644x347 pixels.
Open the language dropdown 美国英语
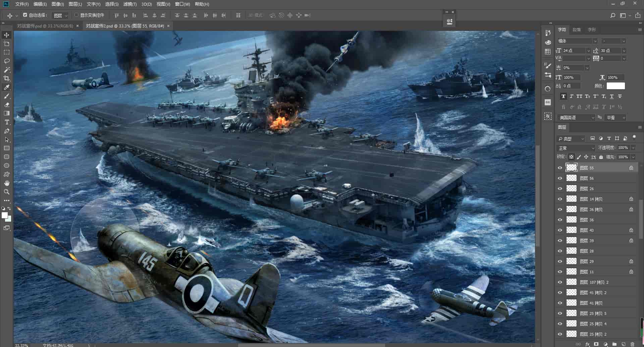(x=576, y=118)
